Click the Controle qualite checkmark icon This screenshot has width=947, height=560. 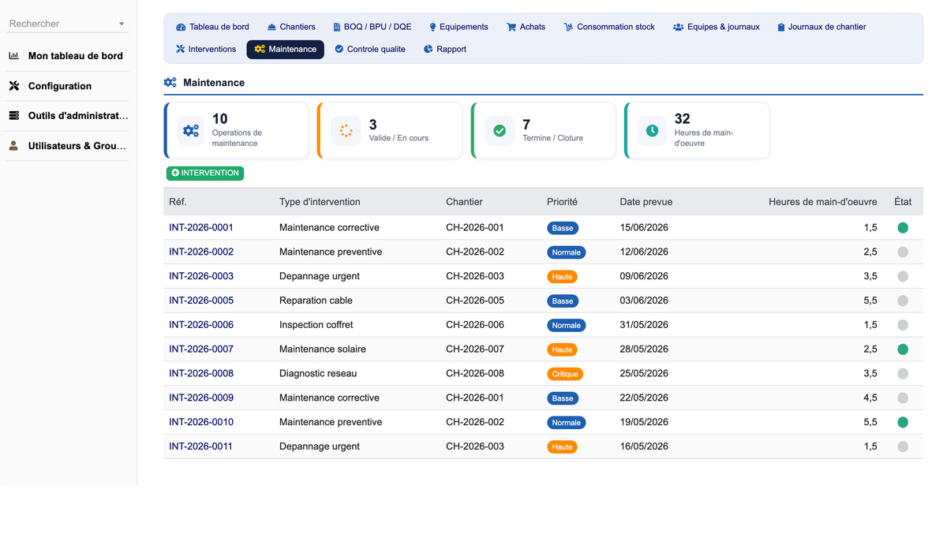coord(339,49)
